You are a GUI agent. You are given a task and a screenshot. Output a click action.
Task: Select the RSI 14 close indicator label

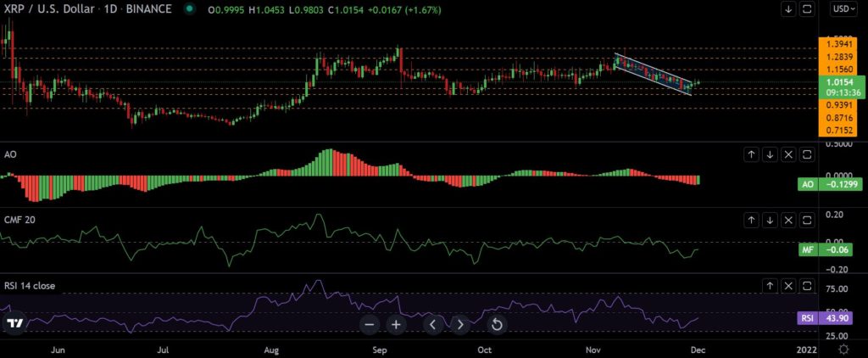(30, 286)
